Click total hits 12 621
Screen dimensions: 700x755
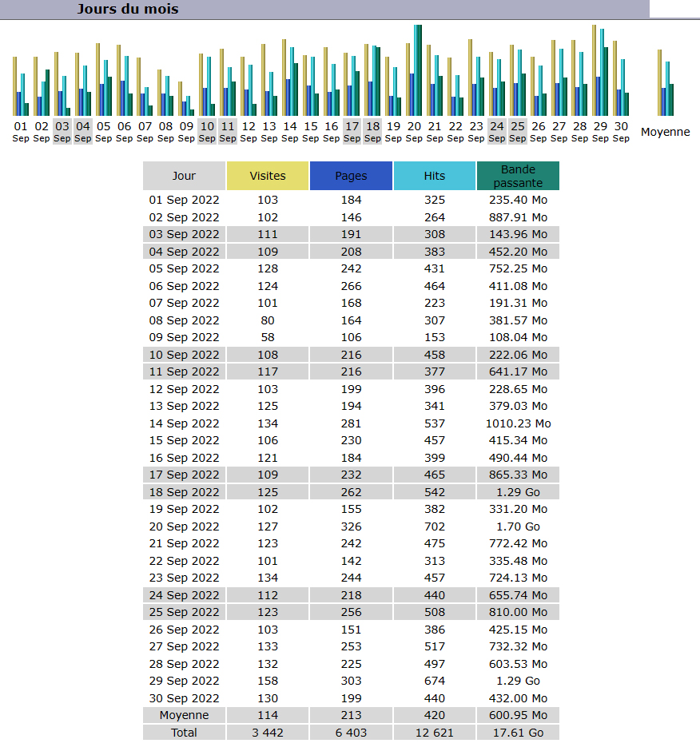point(434,733)
